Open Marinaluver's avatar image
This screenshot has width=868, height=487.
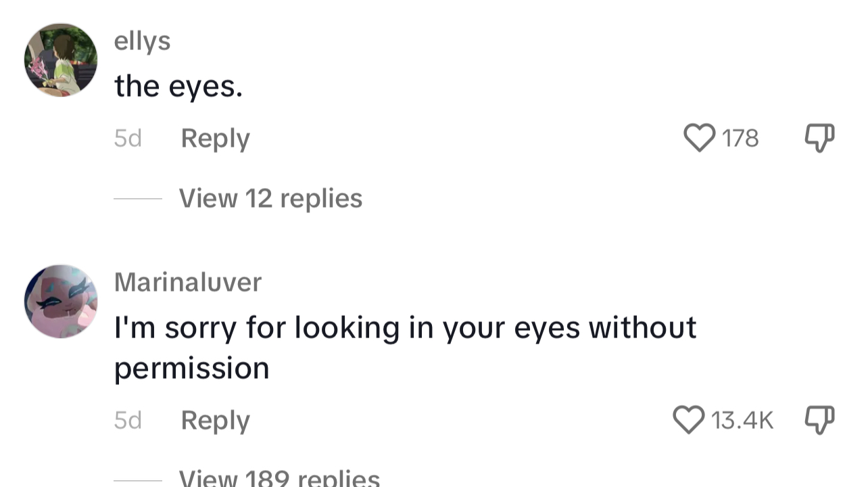(x=61, y=301)
